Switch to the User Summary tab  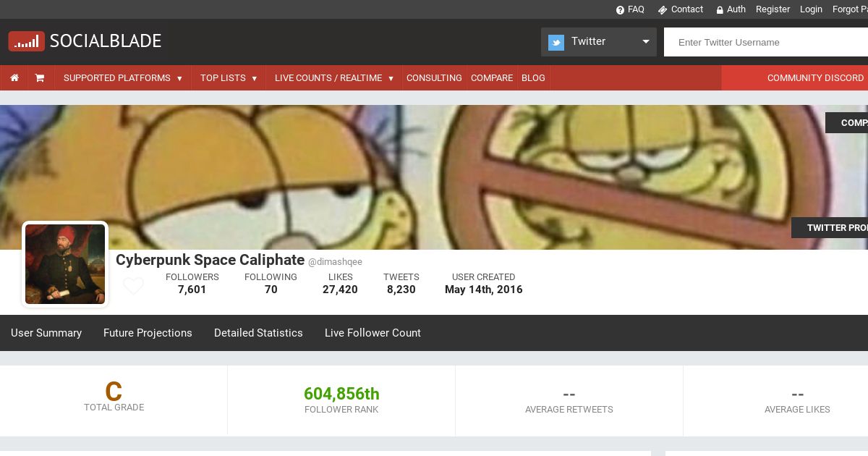click(x=46, y=333)
